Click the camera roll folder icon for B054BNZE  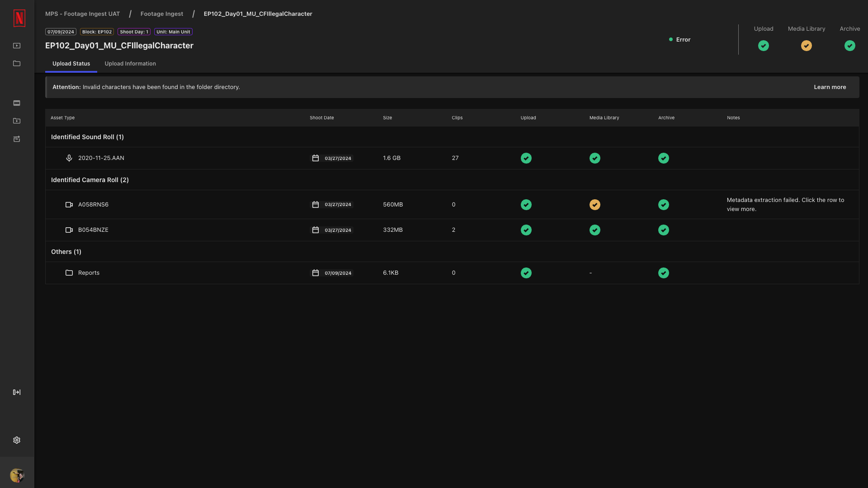[x=69, y=230]
